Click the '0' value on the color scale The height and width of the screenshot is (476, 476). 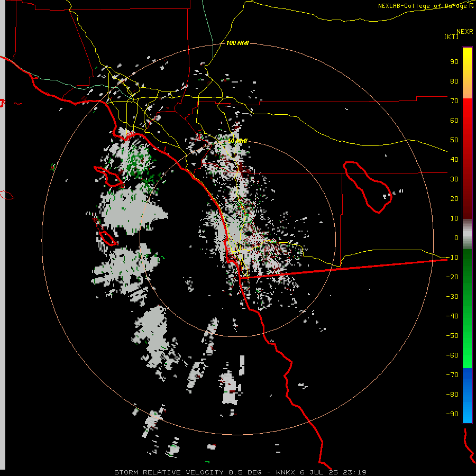click(456, 237)
